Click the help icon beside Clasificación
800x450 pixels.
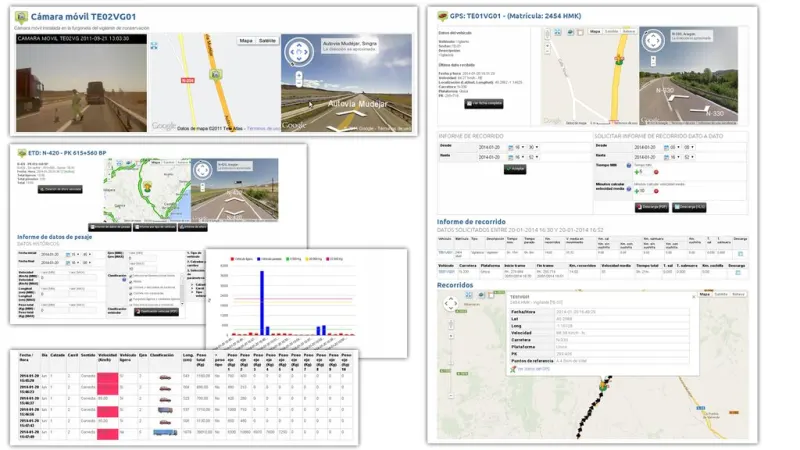(x=124, y=280)
